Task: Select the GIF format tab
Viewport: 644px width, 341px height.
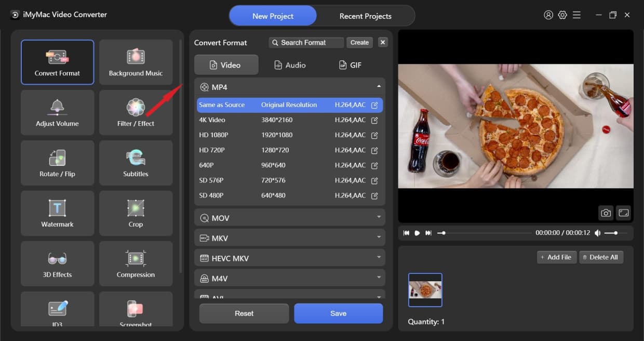Action: (x=351, y=65)
